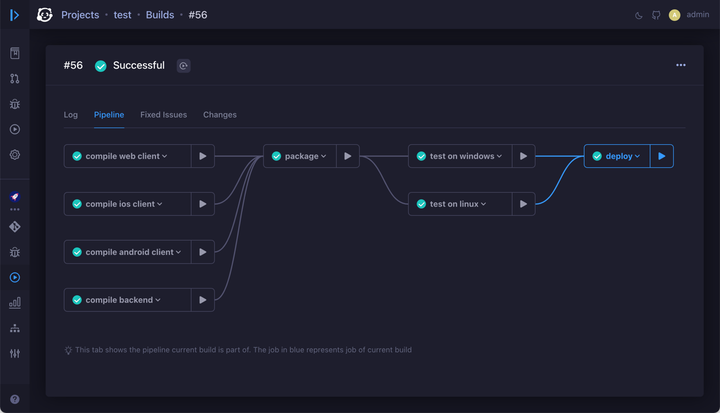Expand the package job dropdown

tap(323, 156)
